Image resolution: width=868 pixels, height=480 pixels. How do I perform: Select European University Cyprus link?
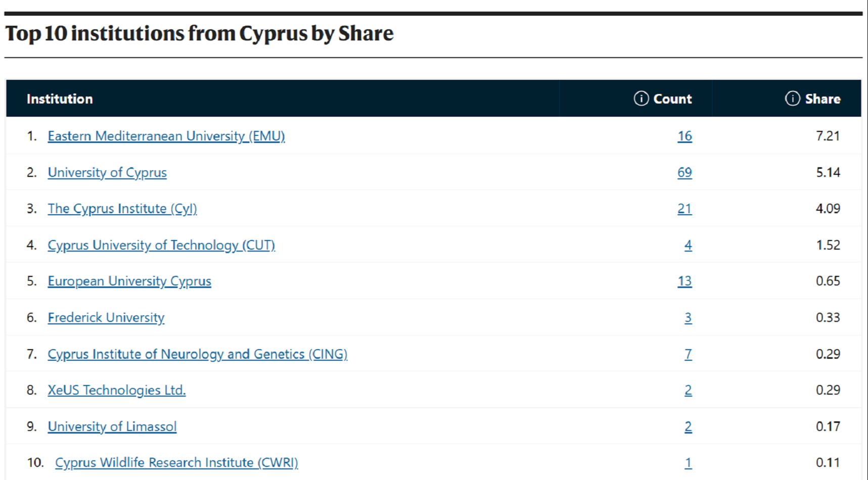[129, 281]
